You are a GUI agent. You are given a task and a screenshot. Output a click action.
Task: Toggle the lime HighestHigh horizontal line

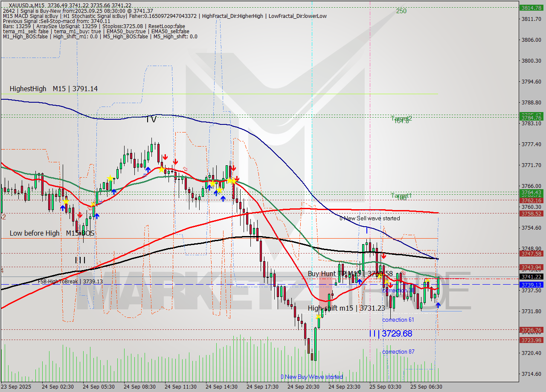point(256,94)
